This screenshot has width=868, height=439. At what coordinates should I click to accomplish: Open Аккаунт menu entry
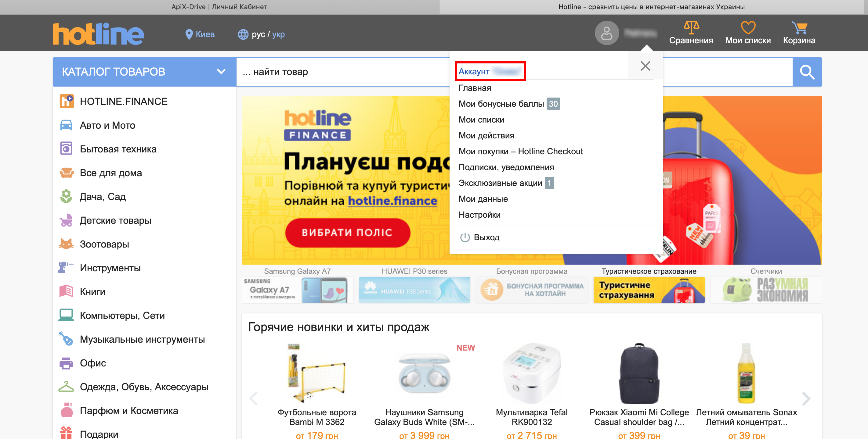tap(490, 71)
